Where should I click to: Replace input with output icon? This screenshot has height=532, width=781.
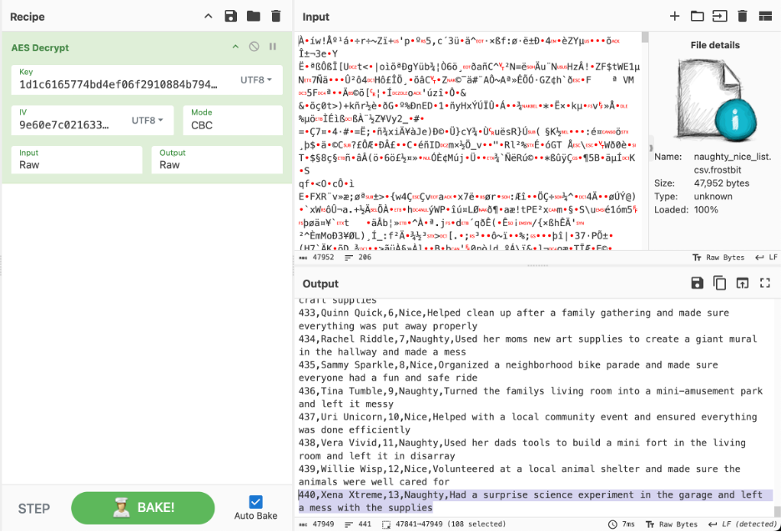pos(742,284)
